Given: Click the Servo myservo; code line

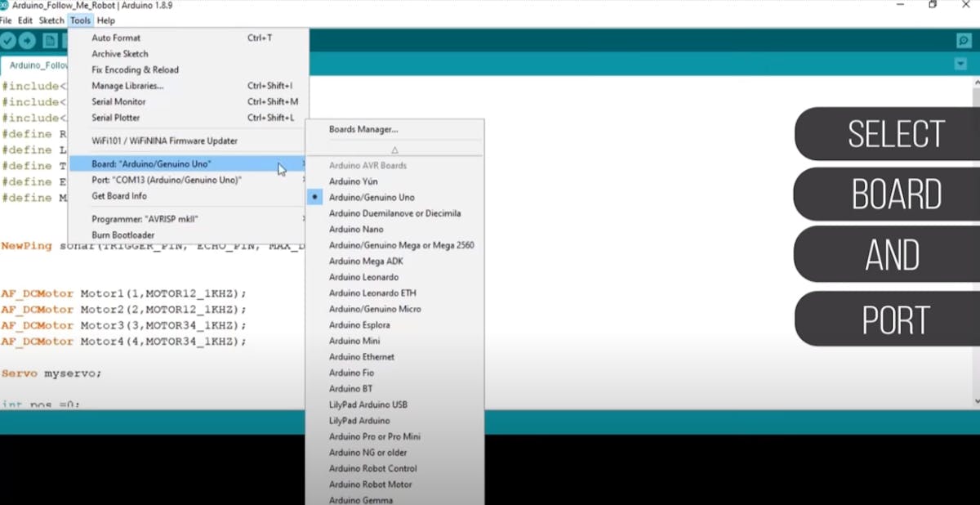Looking at the screenshot, I should point(51,373).
